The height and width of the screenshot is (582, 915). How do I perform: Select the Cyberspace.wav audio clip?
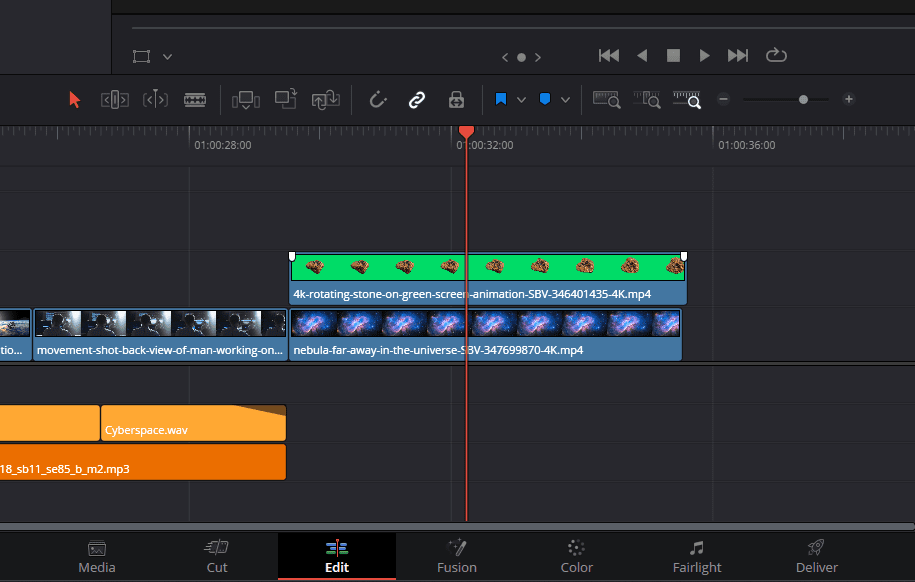coord(193,423)
